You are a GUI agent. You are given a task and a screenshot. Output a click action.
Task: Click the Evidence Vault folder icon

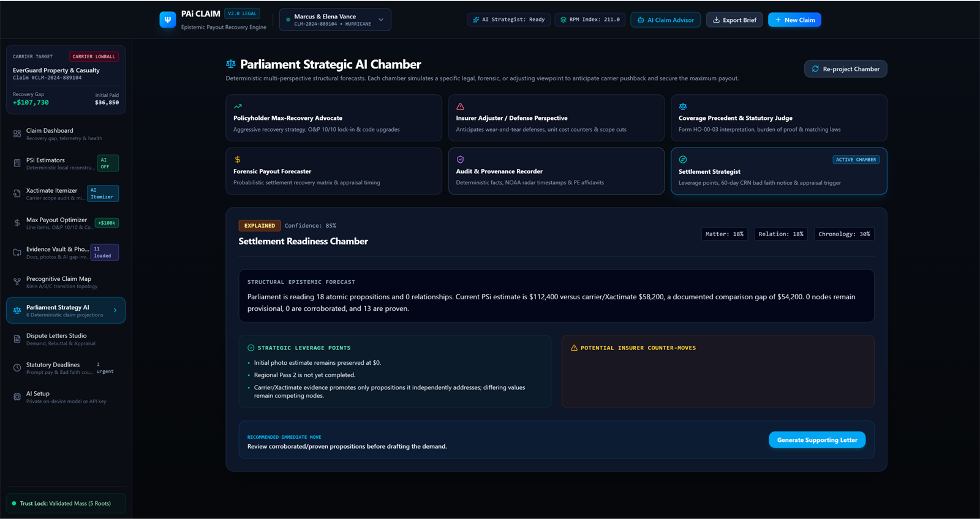[x=17, y=252]
